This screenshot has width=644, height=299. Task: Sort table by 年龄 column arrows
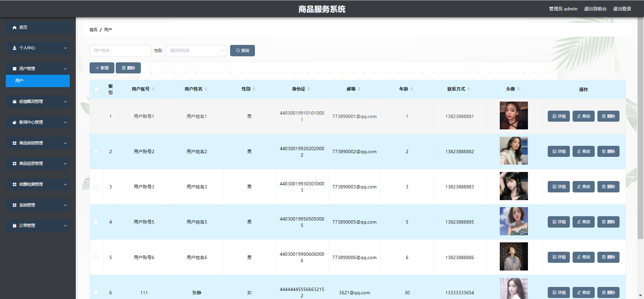point(412,89)
